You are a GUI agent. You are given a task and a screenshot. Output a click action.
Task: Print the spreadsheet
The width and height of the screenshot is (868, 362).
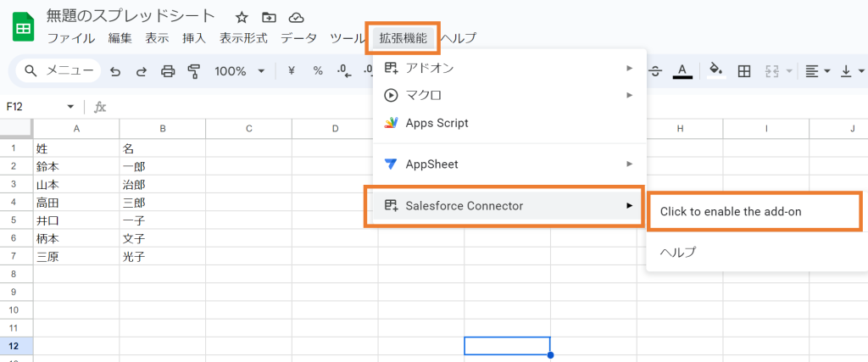tap(169, 71)
